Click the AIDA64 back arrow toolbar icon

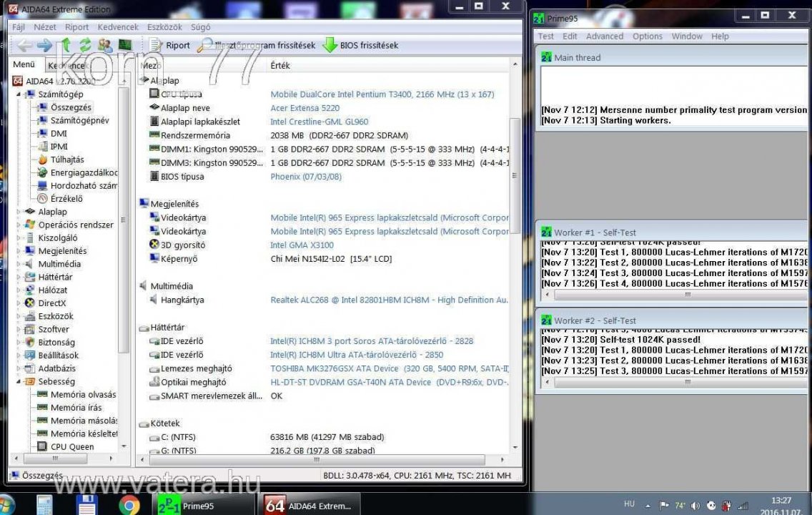(x=24, y=46)
